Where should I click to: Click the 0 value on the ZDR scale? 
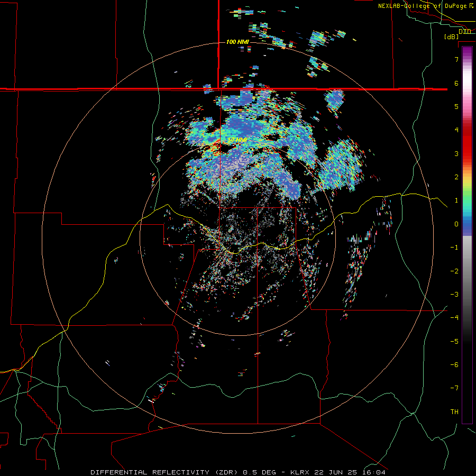point(456,224)
